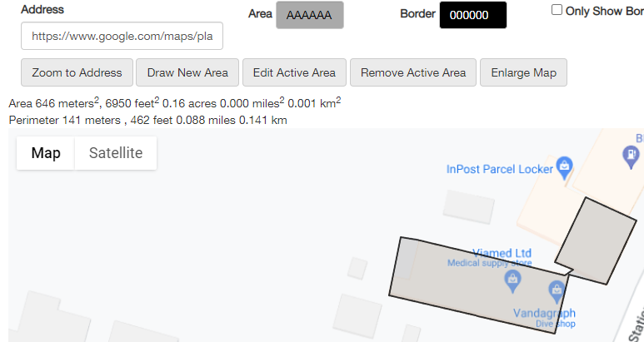Click the Vandagraph place name label
Viewport: 644px width, 342px height.
point(542,314)
